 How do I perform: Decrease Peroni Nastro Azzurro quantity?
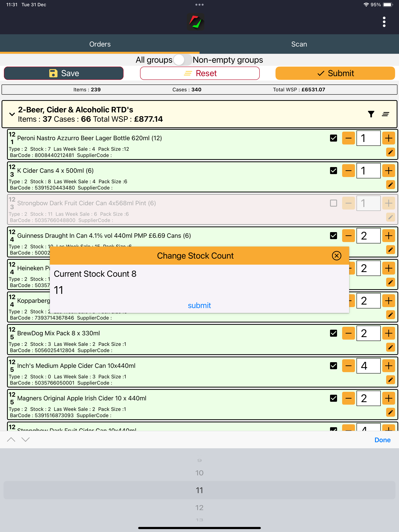click(349, 138)
